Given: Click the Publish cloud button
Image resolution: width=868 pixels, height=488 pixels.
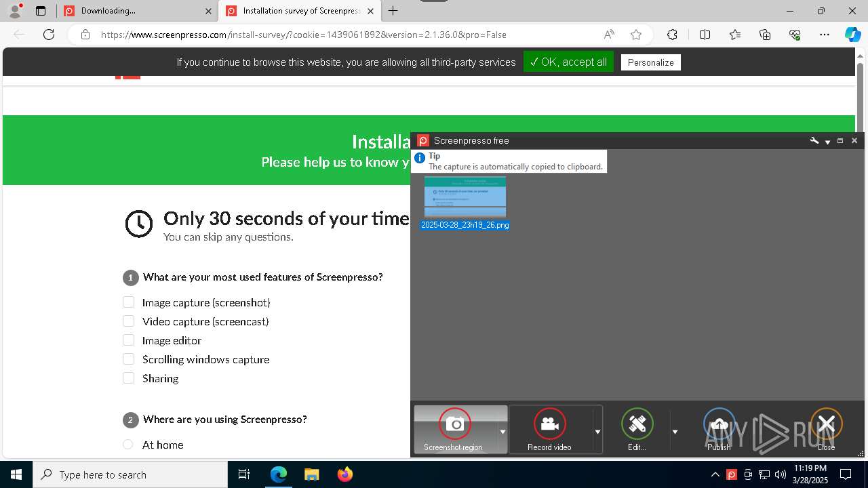Looking at the screenshot, I should 719,430.
